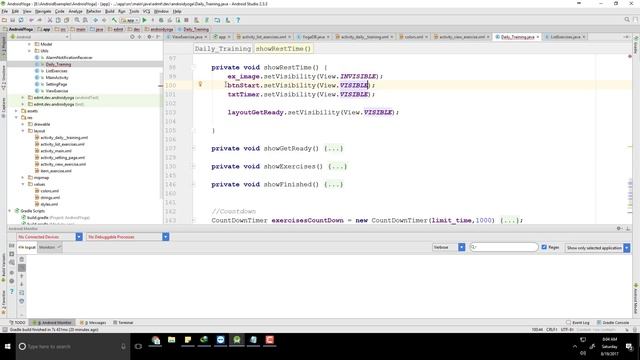
Task: Select MainActivity in the project tree
Action: click(x=57, y=78)
